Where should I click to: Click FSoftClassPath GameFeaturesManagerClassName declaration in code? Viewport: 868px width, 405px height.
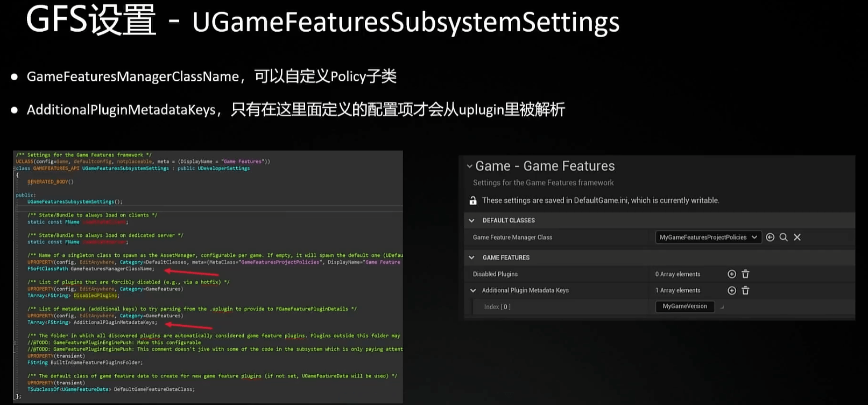click(x=90, y=269)
